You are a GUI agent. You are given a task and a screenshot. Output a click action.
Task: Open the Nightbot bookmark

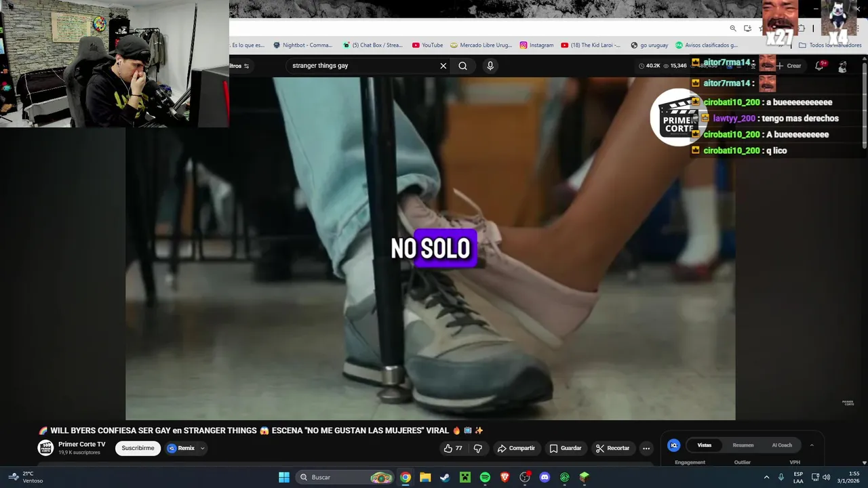(303, 45)
